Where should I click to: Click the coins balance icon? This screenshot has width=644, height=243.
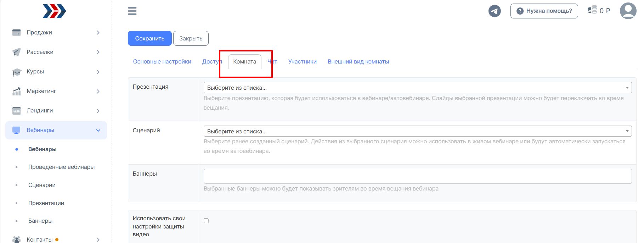coord(592,10)
